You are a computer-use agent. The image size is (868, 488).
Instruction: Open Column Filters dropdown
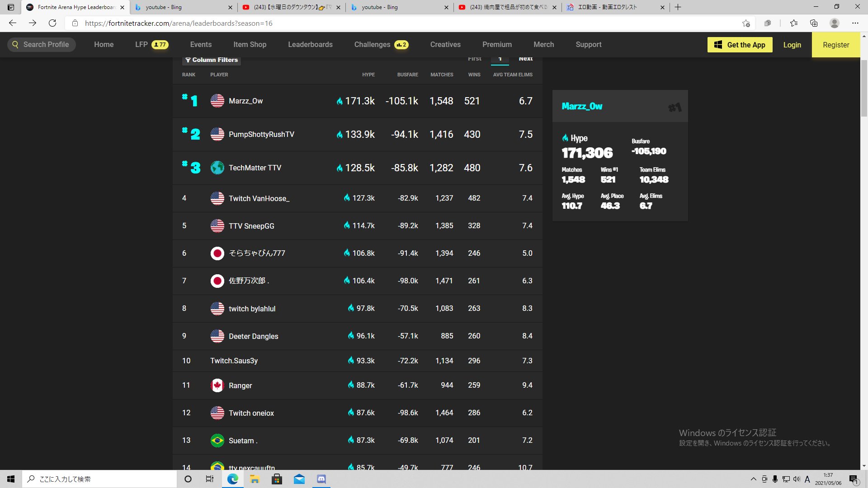point(212,60)
